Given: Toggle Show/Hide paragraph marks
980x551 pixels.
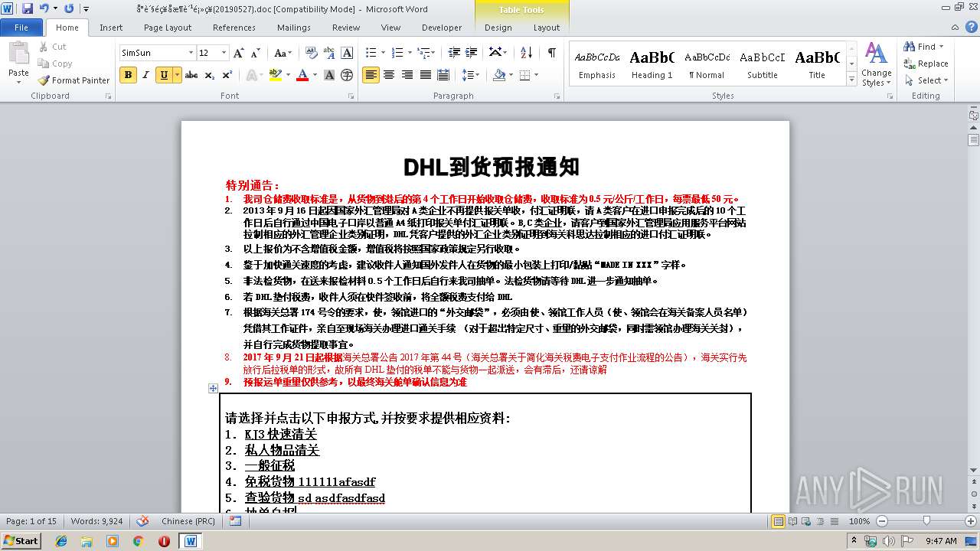Looking at the screenshot, I should coord(551,53).
